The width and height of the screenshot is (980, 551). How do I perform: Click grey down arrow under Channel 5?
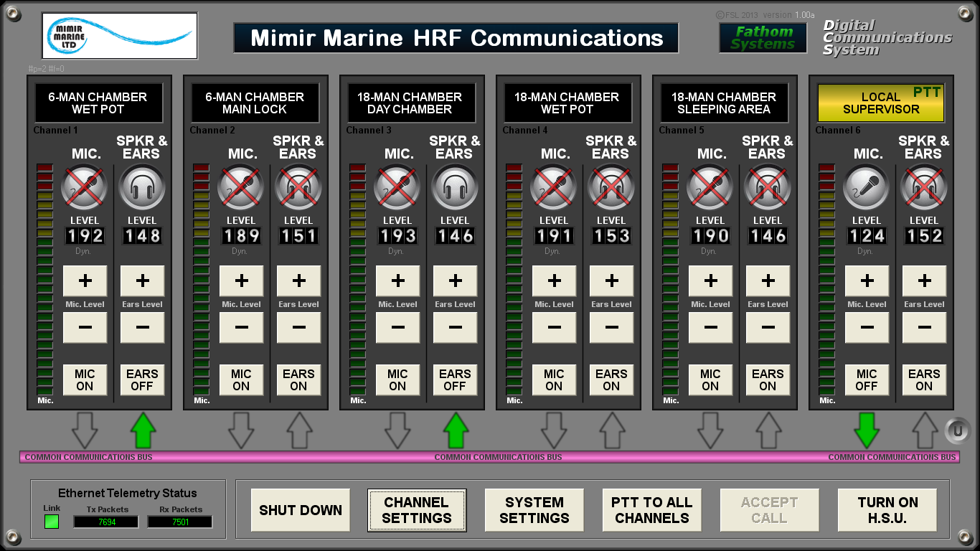710,430
